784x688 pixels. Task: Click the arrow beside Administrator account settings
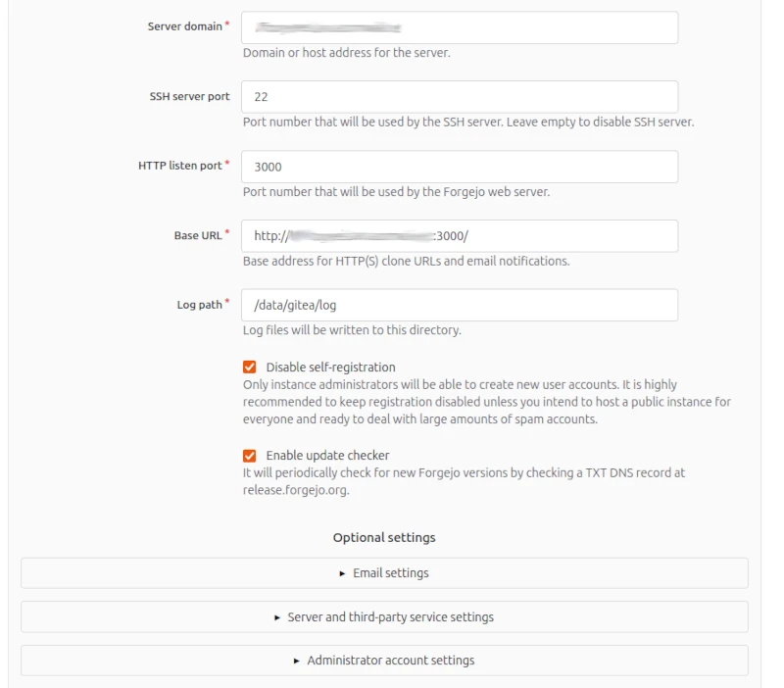tap(297, 659)
